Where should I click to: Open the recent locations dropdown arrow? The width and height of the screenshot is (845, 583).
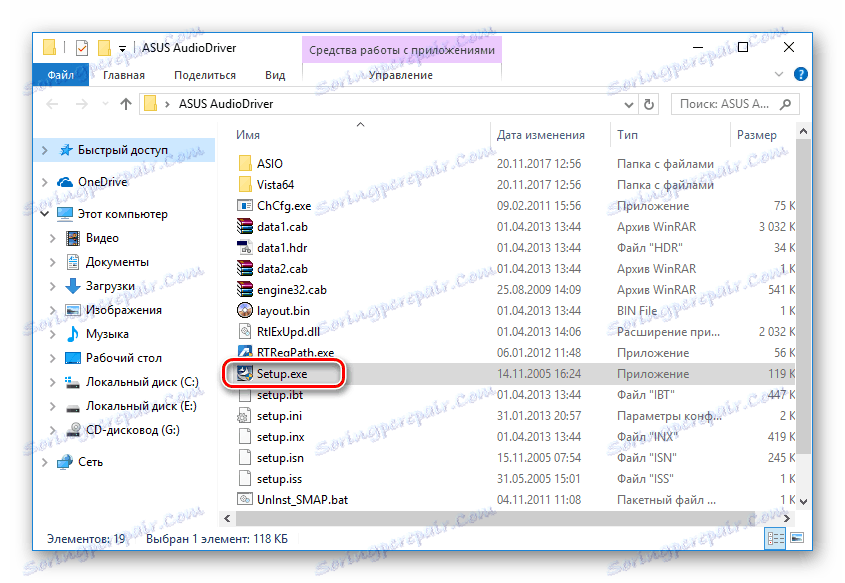point(105,104)
